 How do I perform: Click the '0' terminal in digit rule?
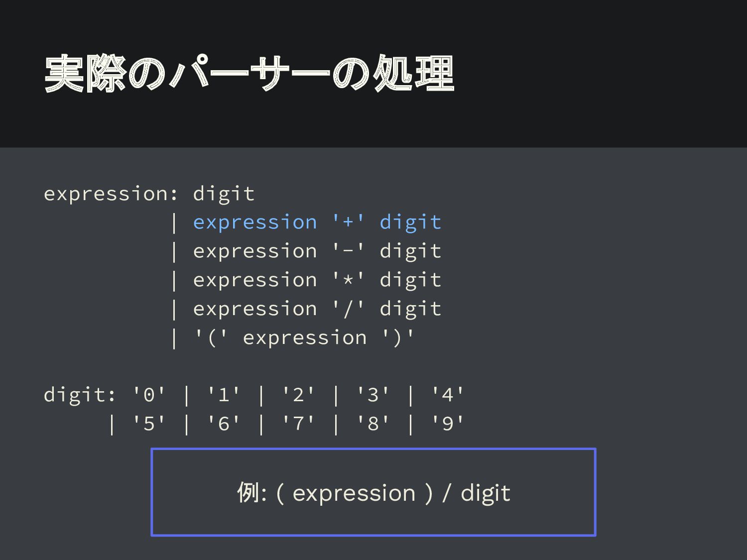tap(149, 395)
